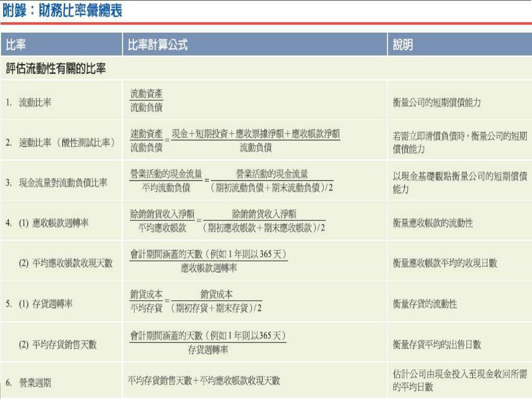This screenshot has width=532, height=399.
Task: Click 平均應收帳款 denominator text
Action: click(x=162, y=228)
